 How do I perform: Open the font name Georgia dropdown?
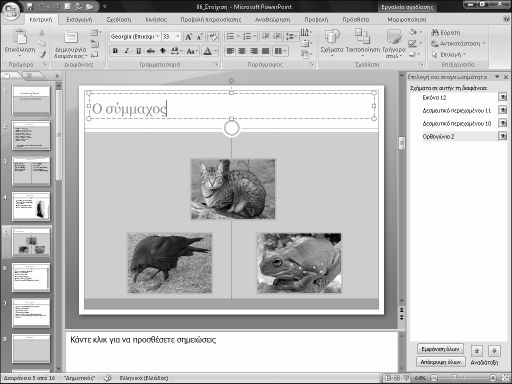158,36
